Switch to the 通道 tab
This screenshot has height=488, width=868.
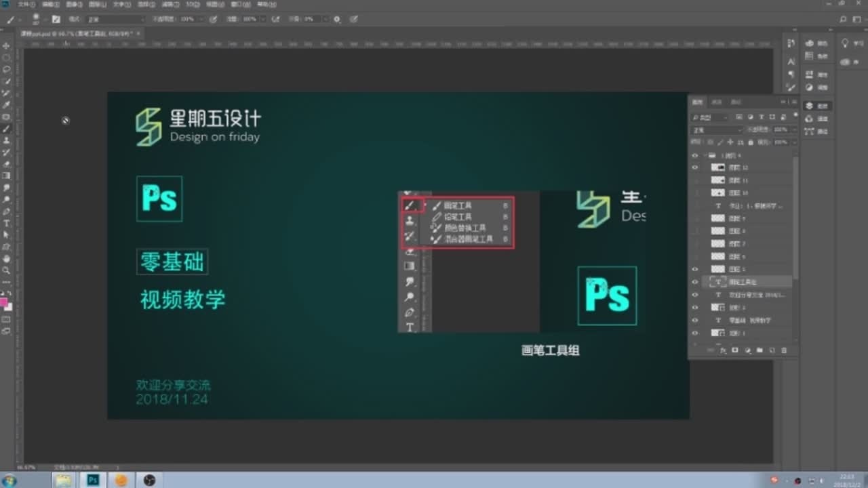click(x=717, y=102)
